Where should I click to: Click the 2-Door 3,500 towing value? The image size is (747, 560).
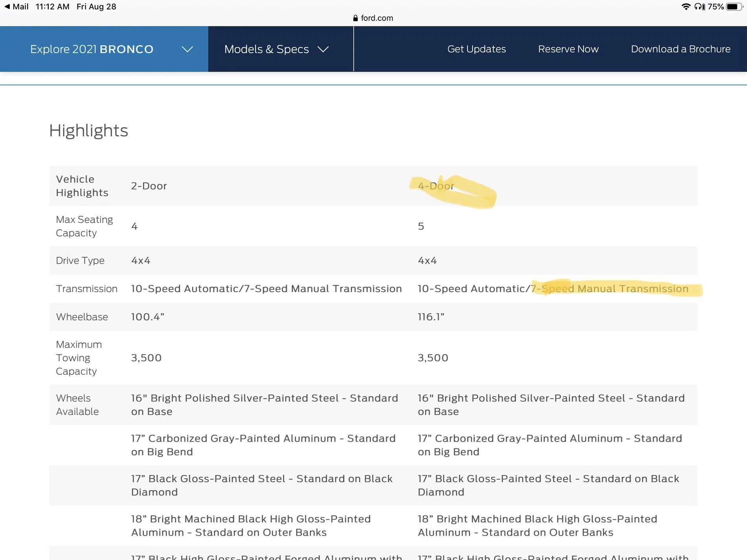146,358
